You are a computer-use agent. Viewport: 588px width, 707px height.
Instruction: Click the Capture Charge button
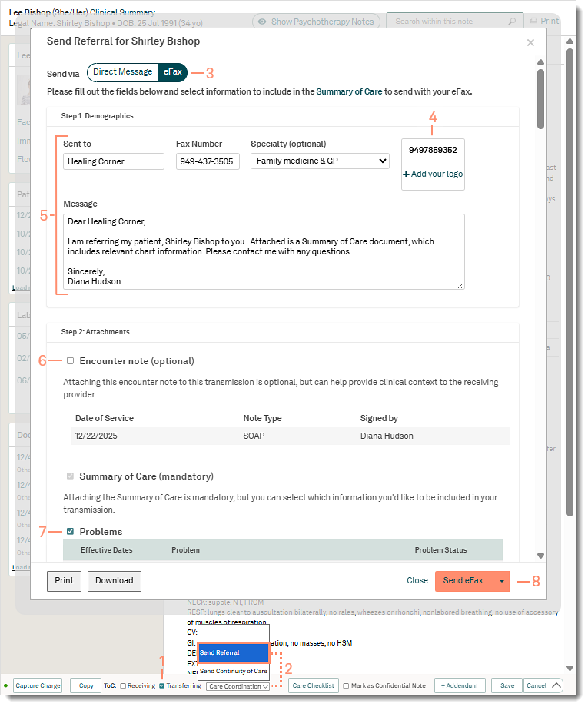(38, 685)
